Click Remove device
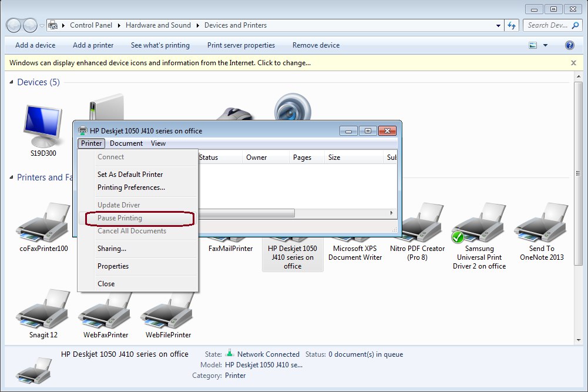The width and height of the screenshot is (588, 392). (316, 45)
